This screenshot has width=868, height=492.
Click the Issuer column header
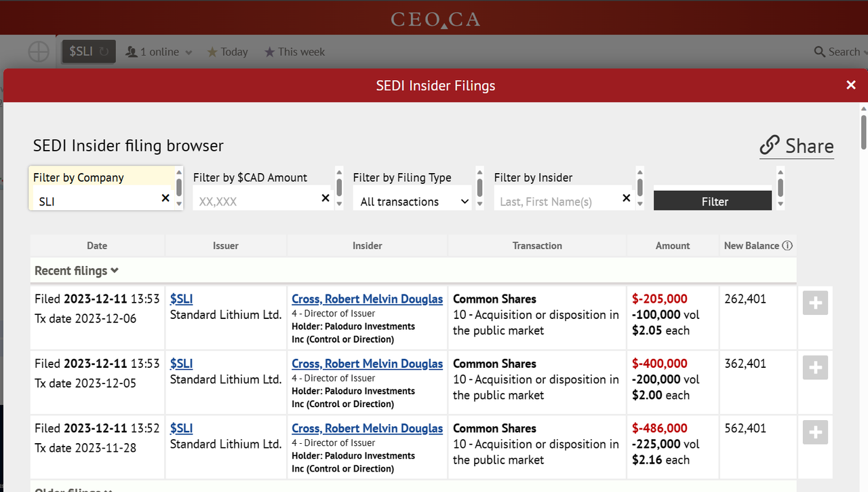(x=226, y=246)
